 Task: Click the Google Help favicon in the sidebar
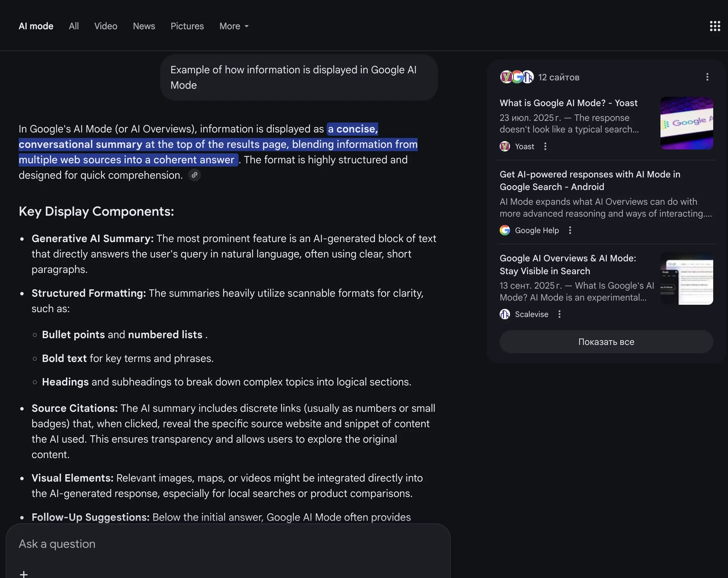point(505,230)
